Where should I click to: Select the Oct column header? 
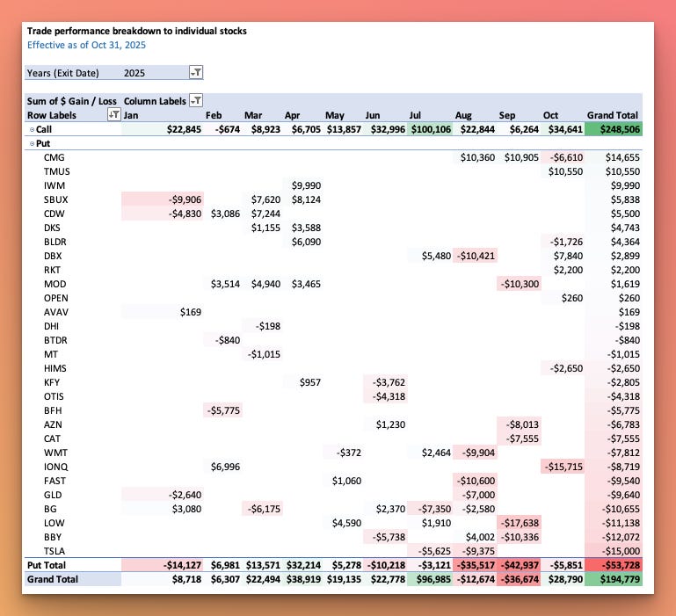point(550,115)
